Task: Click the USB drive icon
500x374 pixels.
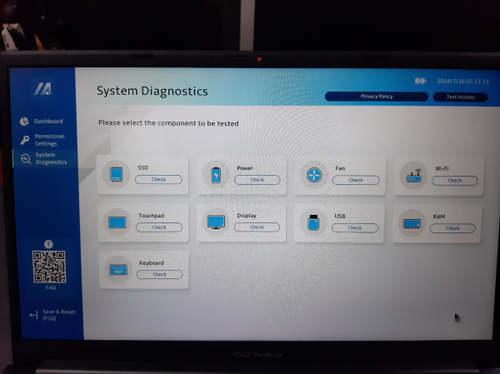Action: 313,223
